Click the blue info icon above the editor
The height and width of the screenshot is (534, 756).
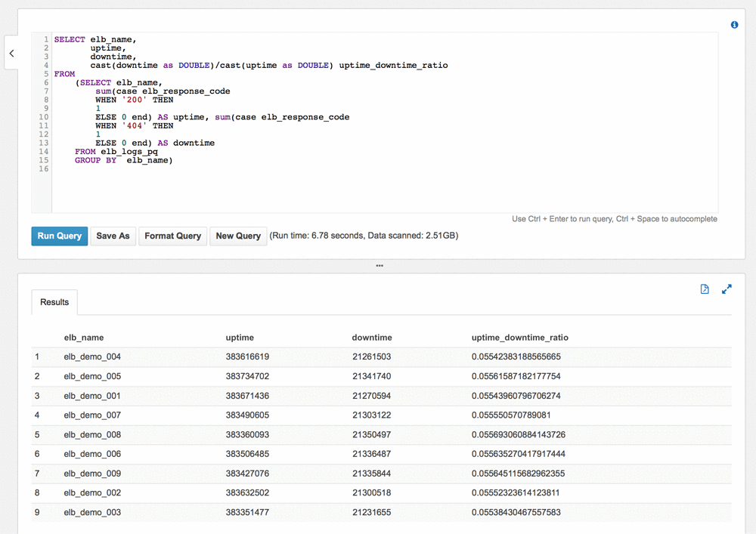coord(734,25)
